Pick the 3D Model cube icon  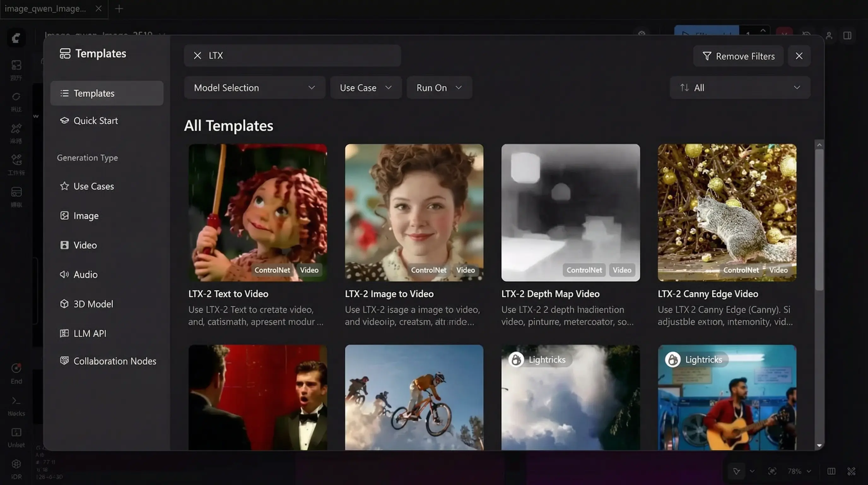(64, 304)
